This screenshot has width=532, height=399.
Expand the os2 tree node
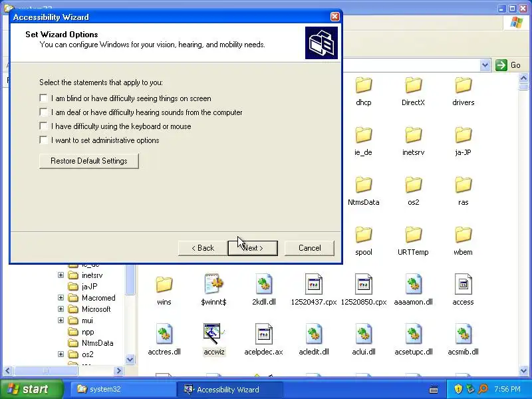tap(61, 354)
